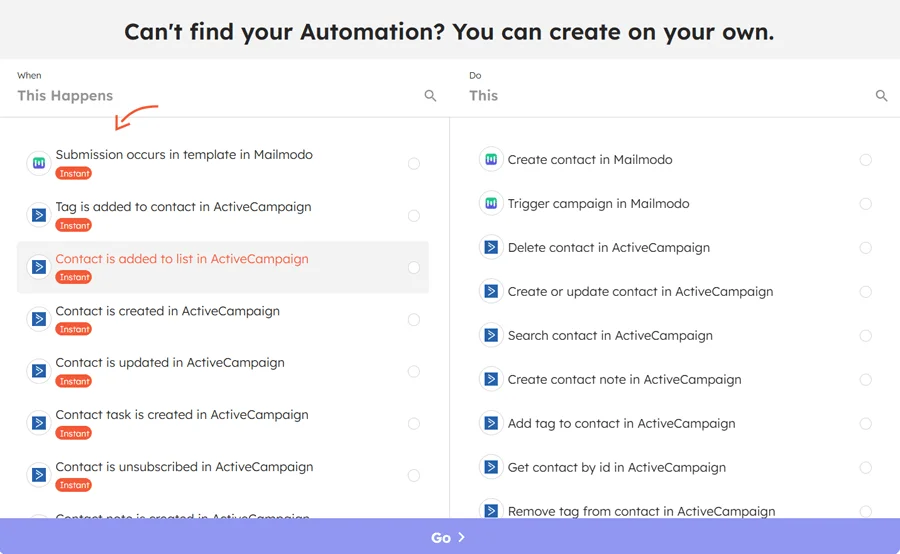Click ActiveCampaign icon beside Create contact note
The height and width of the screenshot is (554, 900).
[491, 379]
